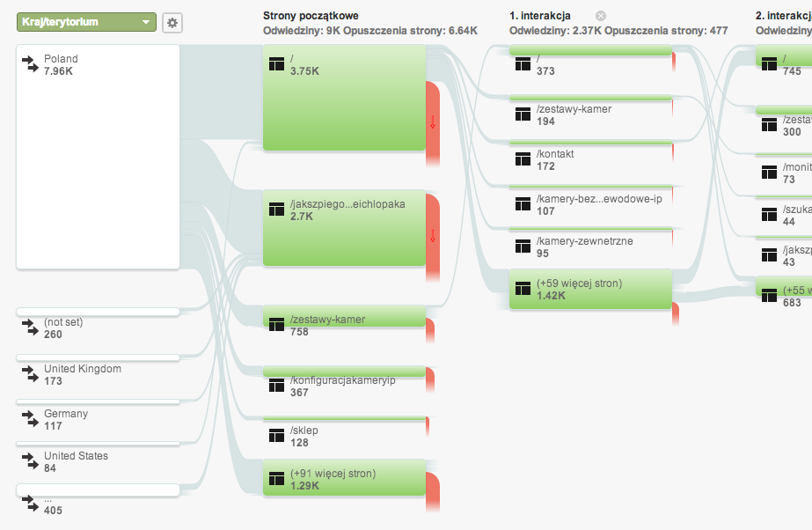
Task: Click the red drop-off arrow on / node
Action: 433,123
